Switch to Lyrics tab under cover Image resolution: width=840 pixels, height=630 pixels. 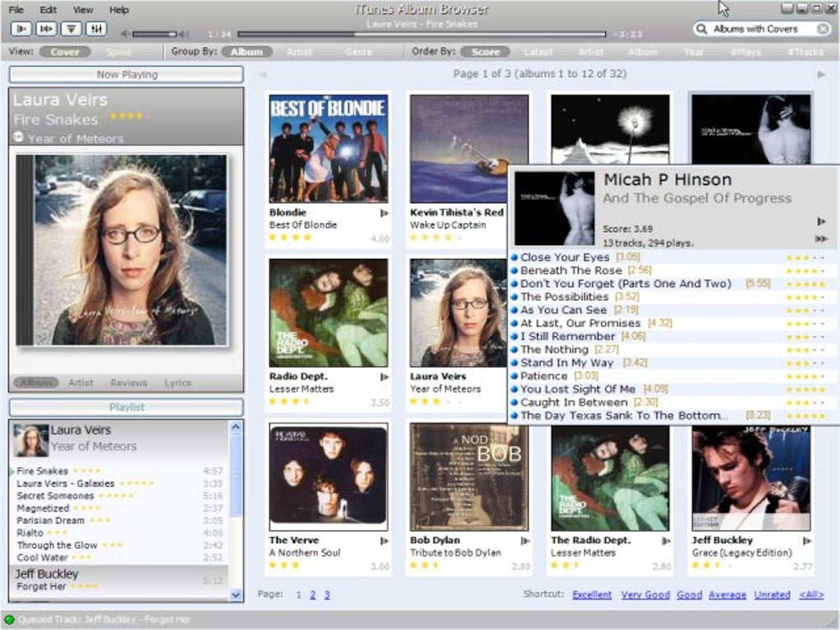click(x=177, y=382)
